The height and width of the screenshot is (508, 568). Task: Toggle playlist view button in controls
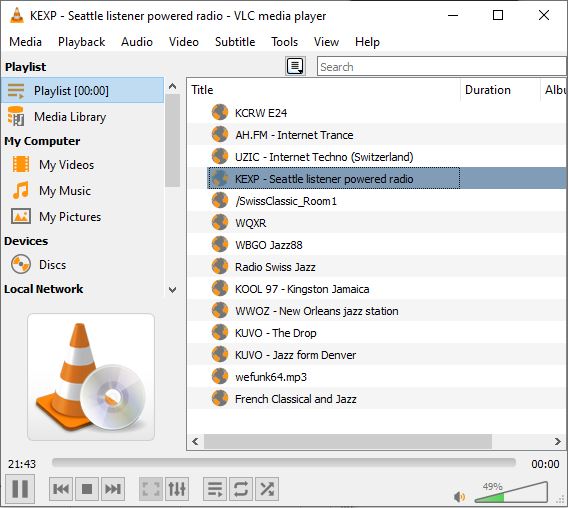[215, 489]
